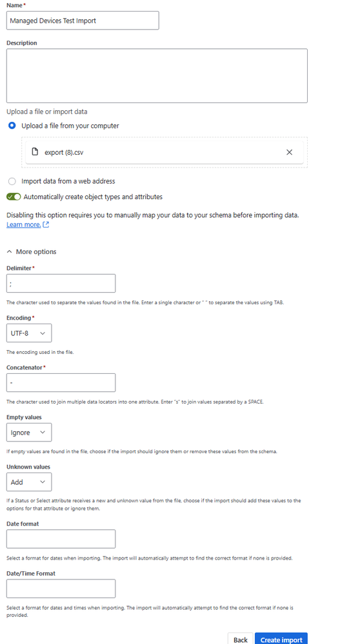
Task: Focus the Delimiter input field
Action: click(x=61, y=284)
